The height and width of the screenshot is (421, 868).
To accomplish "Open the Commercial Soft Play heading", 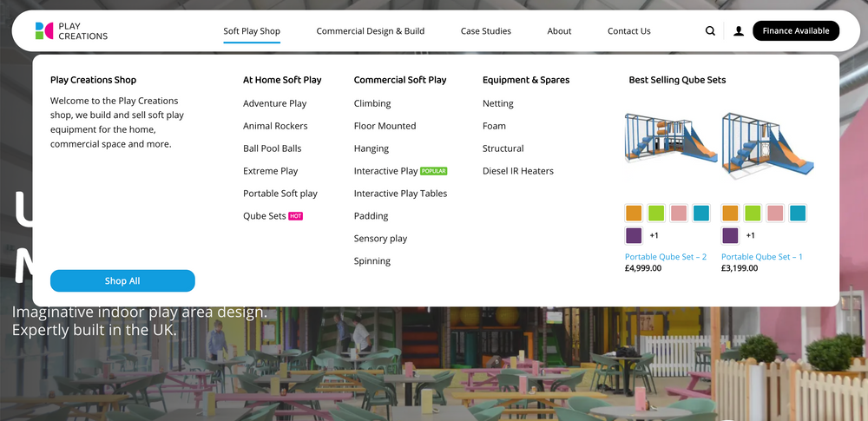I will pyautogui.click(x=400, y=80).
